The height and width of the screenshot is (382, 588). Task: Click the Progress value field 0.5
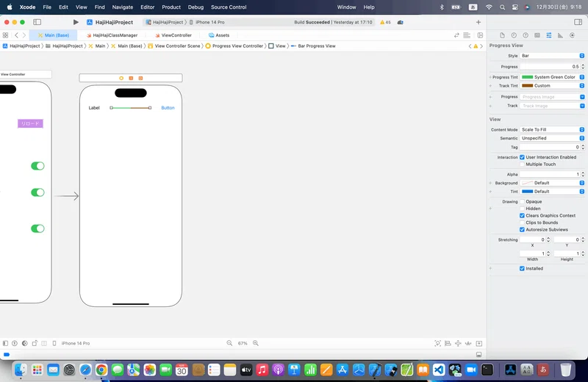point(550,66)
